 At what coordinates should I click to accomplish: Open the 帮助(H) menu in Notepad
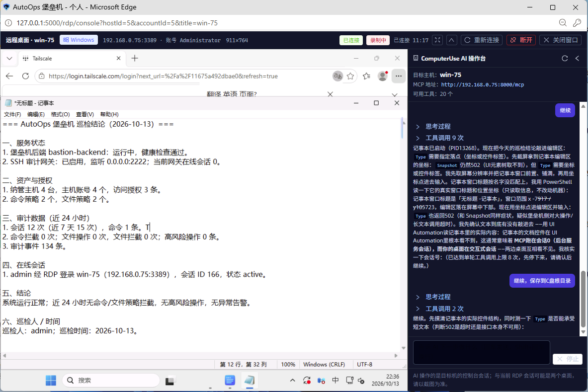(109, 114)
